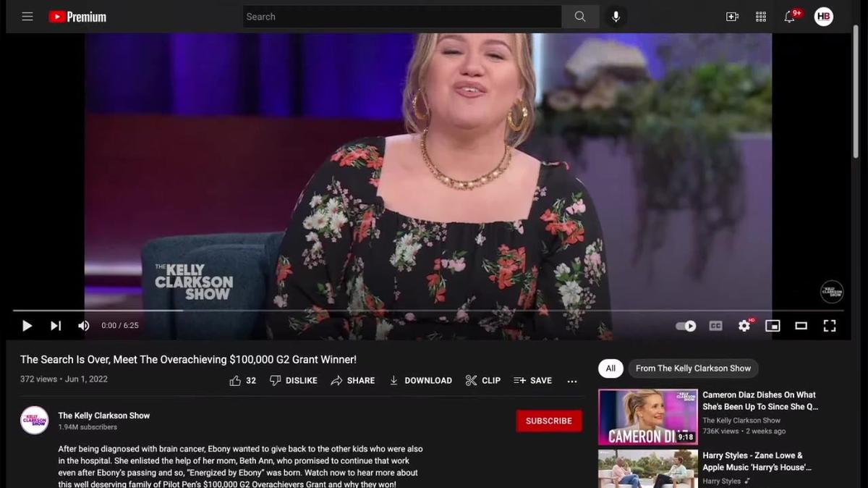Image resolution: width=868 pixels, height=488 pixels.
Task: Select the All filter chip
Action: [x=610, y=369]
